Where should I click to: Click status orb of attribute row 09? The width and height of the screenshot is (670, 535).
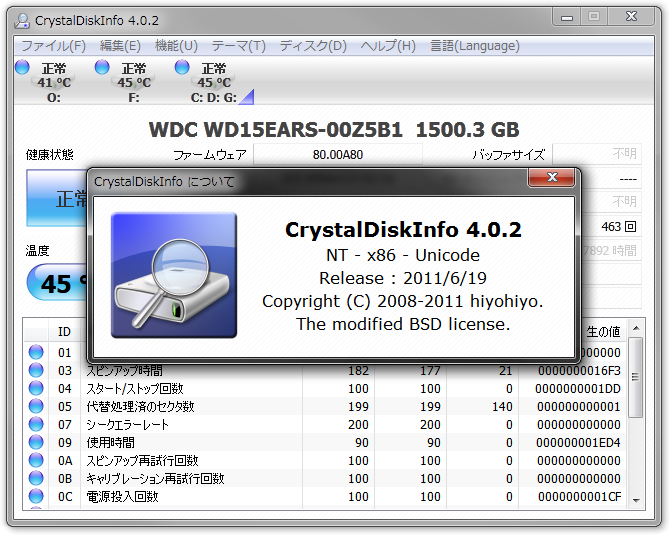pos(36,442)
